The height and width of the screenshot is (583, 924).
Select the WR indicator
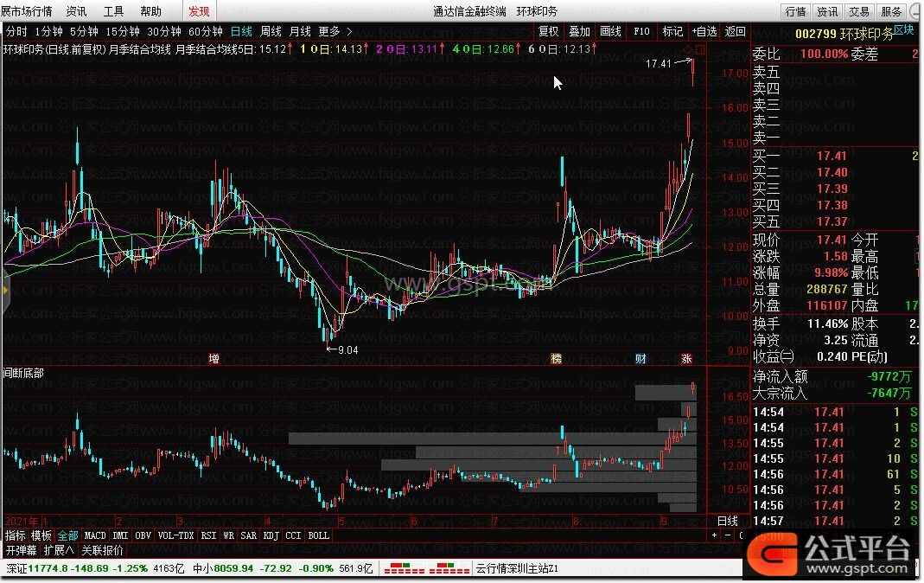[x=229, y=535]
